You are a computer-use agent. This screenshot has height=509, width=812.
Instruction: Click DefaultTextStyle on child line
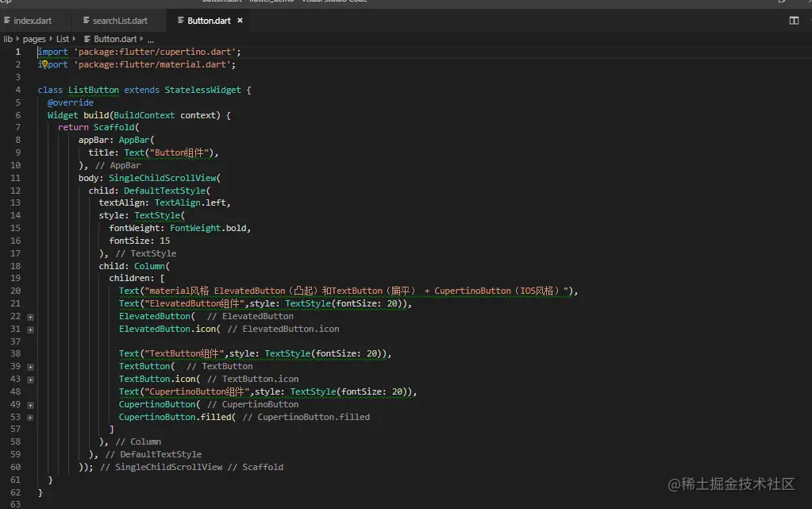(164, 191)
